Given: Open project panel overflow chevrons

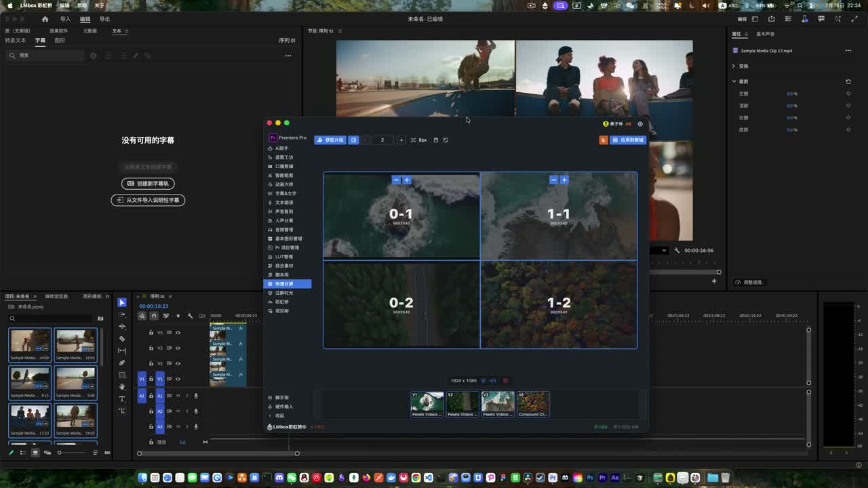Looking at the screenshot, I should click(107, 296).
